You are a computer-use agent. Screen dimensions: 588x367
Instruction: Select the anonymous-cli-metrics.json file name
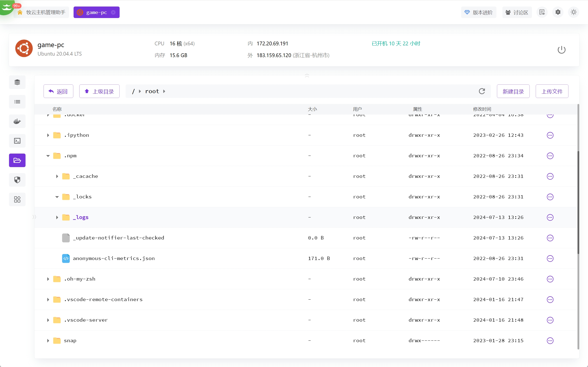pyautogui.click(x=114, y=258)
